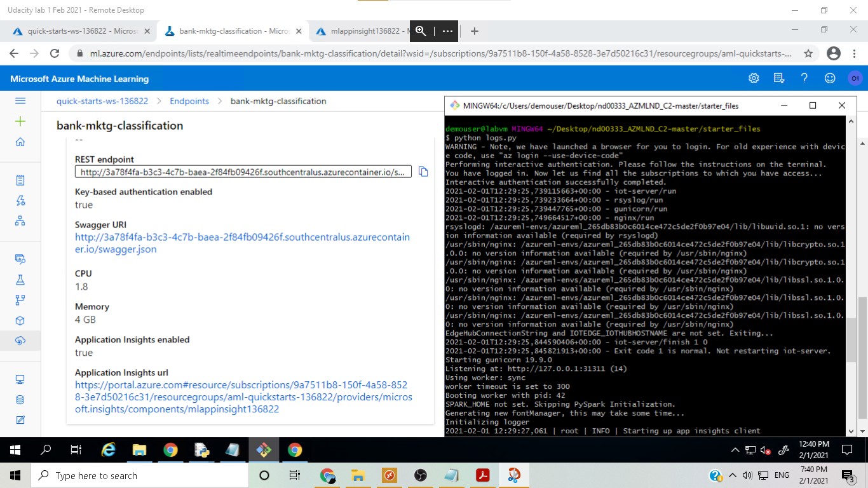Open OBS Studio from host taskbar
This screenshot has width=868, height=488.
(421, 475)
